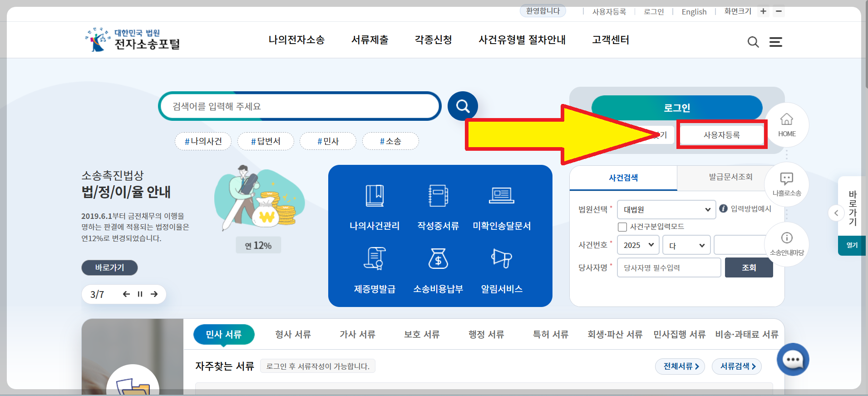Open 소송비용납부 money bag icon
The image size is (868, 396).
coord(438,258)
